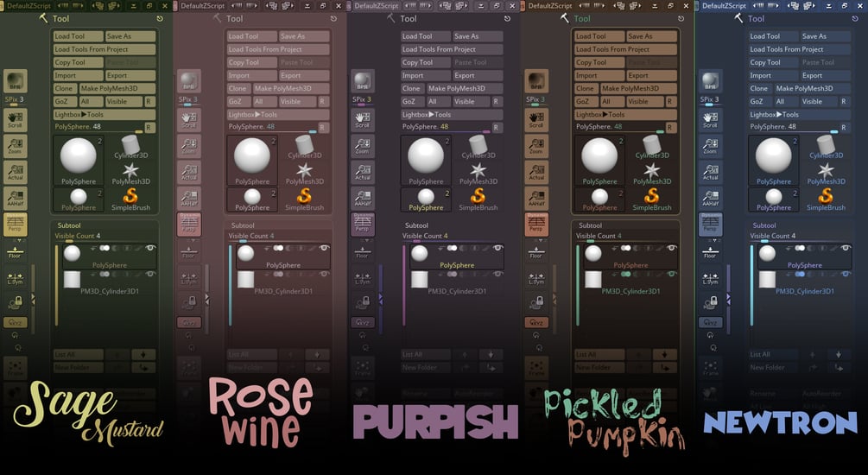Adjust SPix 3 slider in Sage Mustard panel
This screenshot has width=868, height=475.
click(x=15, y=101)
